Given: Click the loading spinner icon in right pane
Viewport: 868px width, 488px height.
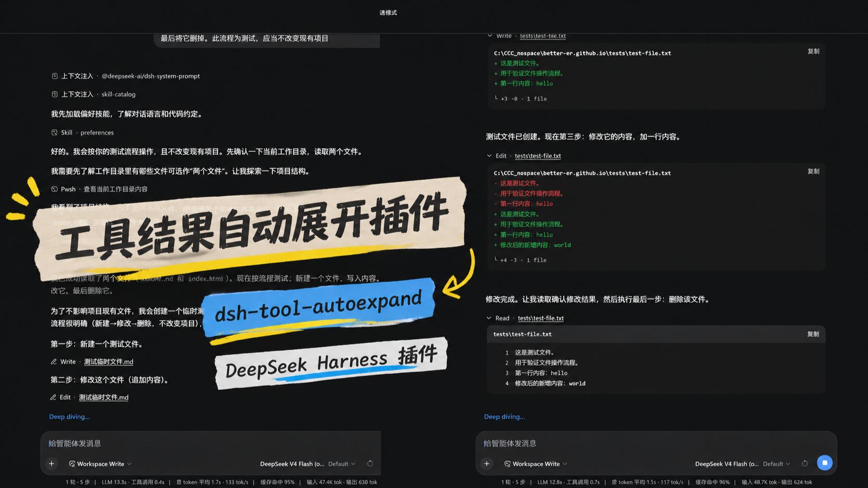Looking at the screenshot, I should point(805,464).
